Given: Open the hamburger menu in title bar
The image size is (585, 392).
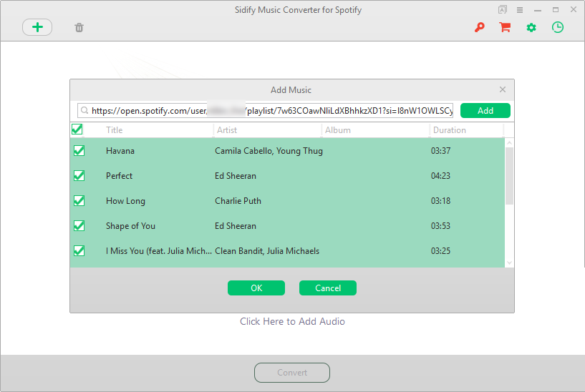Looking at the screenshot, I should pos(520,10).
